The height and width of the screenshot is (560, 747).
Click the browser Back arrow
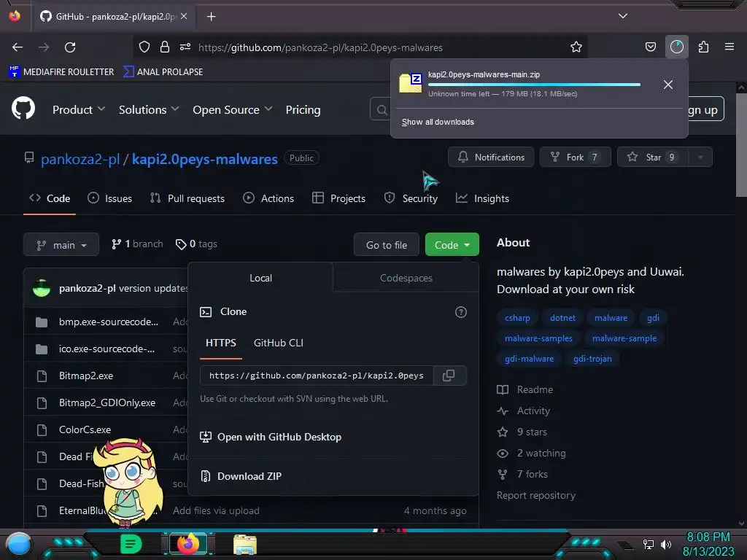pos(18,47)
